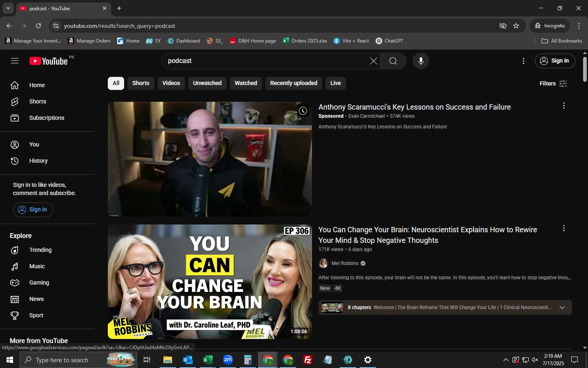Open You Can Change Your Brain video title
Viewport: 588px width, 368px height.
[x=428, y=235]
